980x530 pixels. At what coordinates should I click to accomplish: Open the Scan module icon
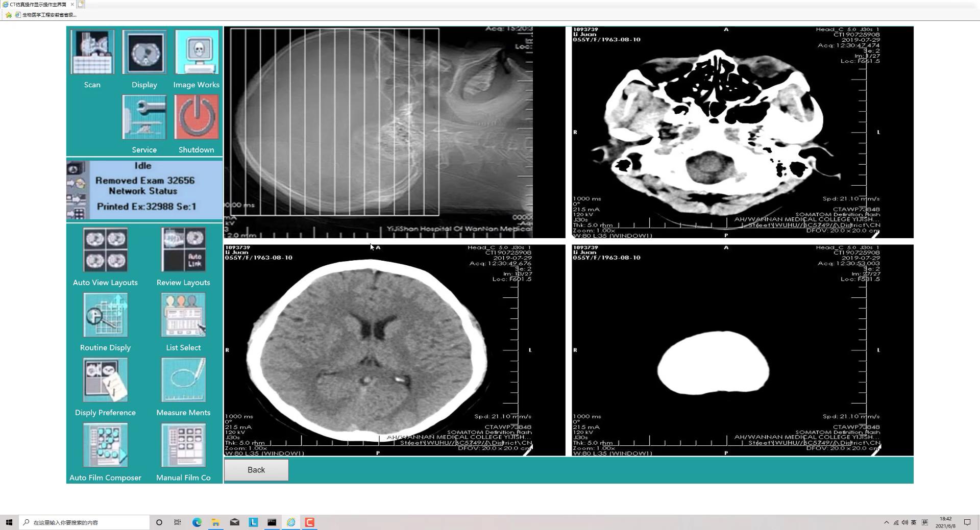click(x=92, y=52)
